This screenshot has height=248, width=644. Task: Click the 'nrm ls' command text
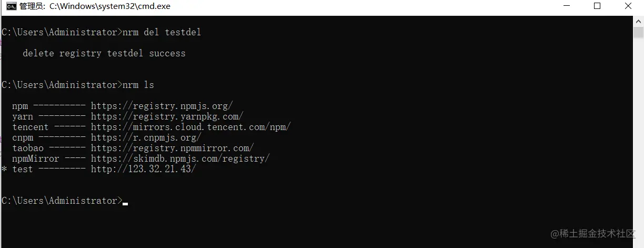coord(138,85)
